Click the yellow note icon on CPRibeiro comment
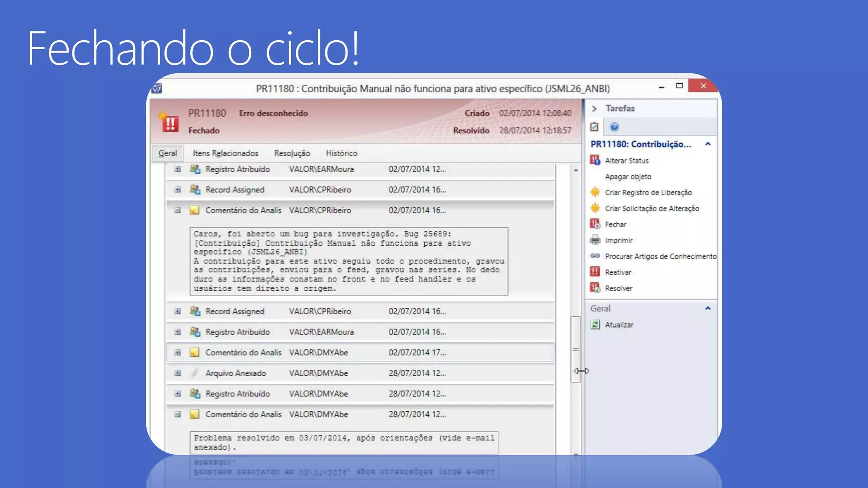868x488 pixels. point(195,210)
